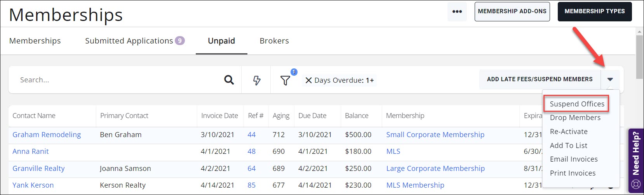Select Re-Activate from the menu
The width and height of the screenshot is (644, 195).
pyautogui.click(x=569, y=132)
